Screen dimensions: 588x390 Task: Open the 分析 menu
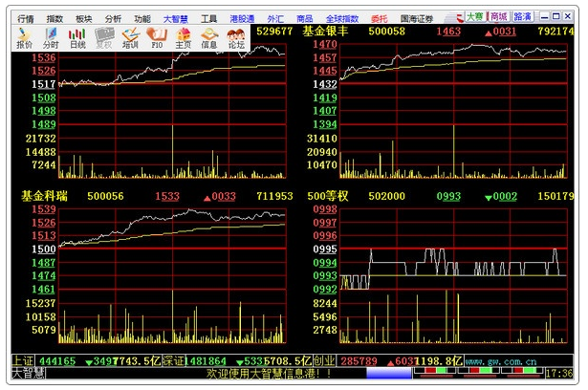pyautogui.click(x=113, y=18)
